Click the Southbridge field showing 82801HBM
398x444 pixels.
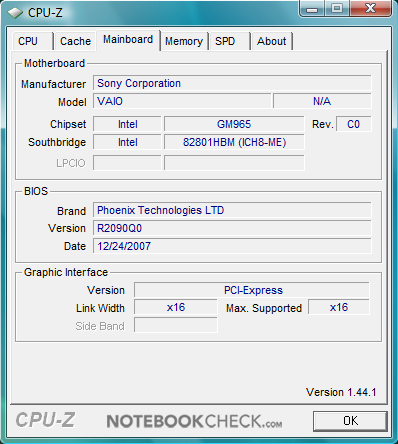(x=234, y=142)
